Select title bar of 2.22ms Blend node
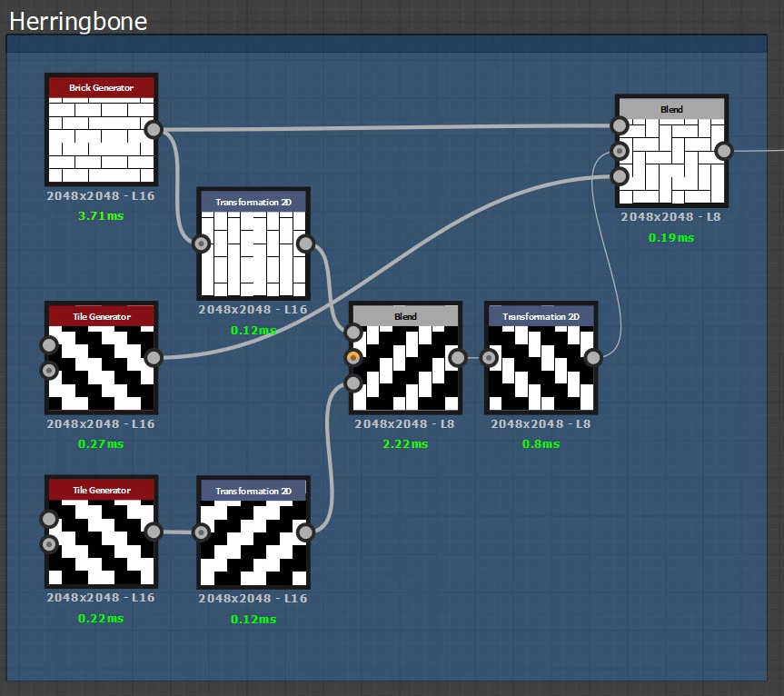Viewport: 784px width, 696px height. tap(405, 316)
